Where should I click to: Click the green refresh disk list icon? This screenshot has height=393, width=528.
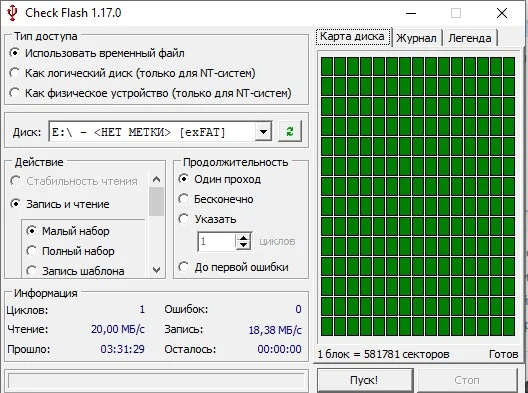(x=290, y=131)
